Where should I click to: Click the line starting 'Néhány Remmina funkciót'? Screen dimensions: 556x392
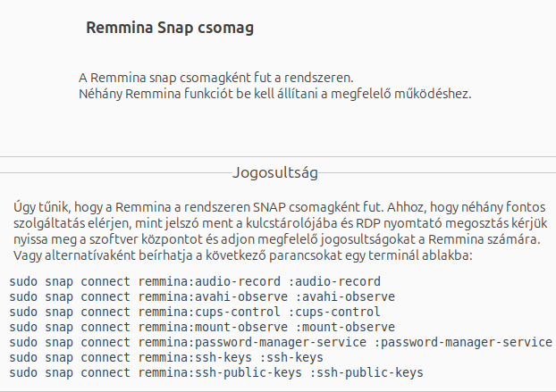(274, 94)
